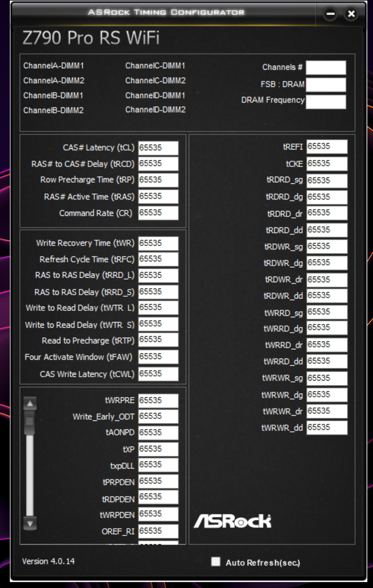The width and height of the screenshot is (373, 588).
Task: Click the OREF_RI value field
Action: click(x=158, y=532)
